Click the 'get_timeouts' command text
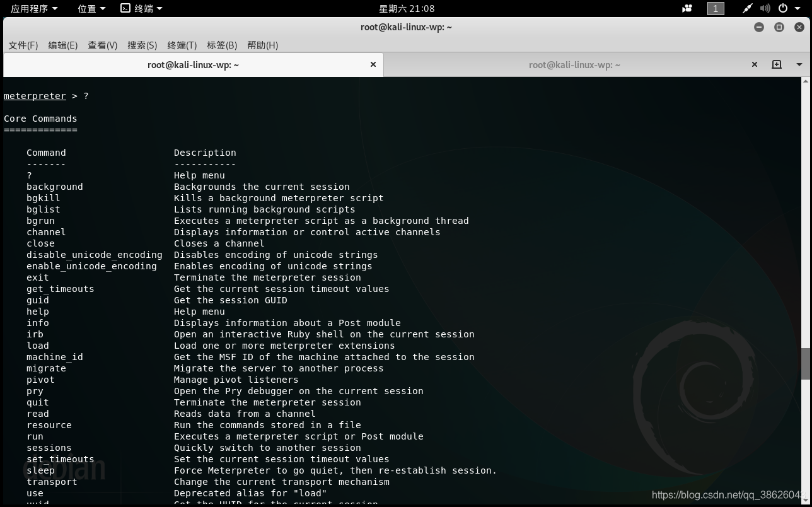Image resolution: width=812 pixels, height=507 pixels. tap(61, 289)
